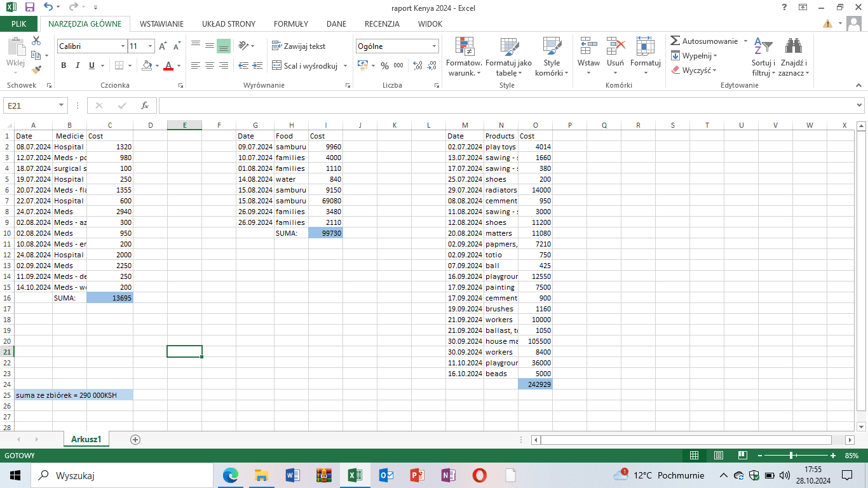
Task: Open the font name Calibri dropdown
Action: (123, 46)
